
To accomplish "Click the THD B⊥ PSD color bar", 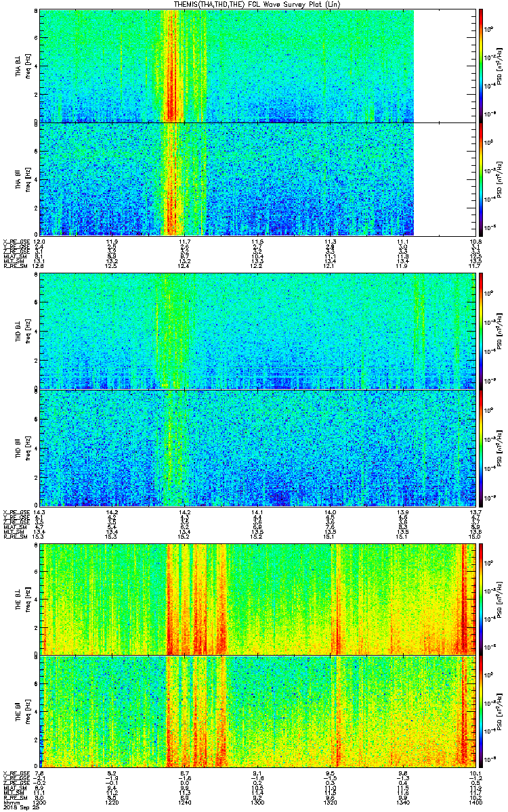I will coord(482,332).
